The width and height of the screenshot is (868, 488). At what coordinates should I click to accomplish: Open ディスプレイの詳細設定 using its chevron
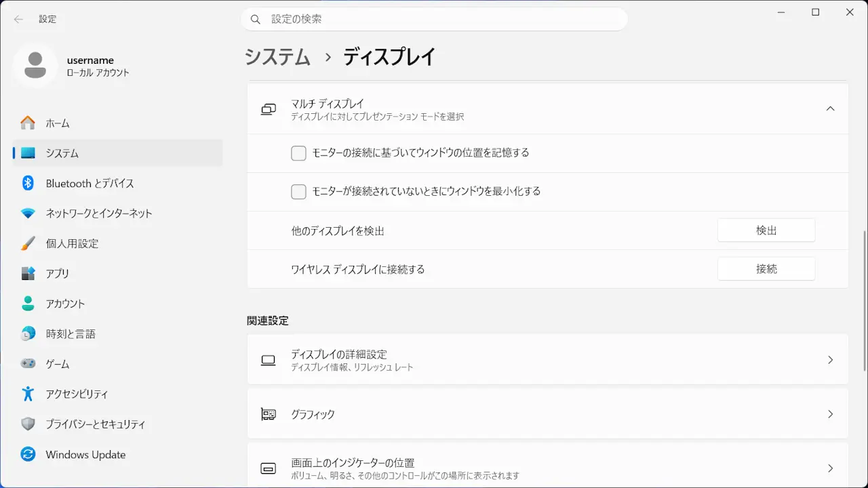pos(830,360)
